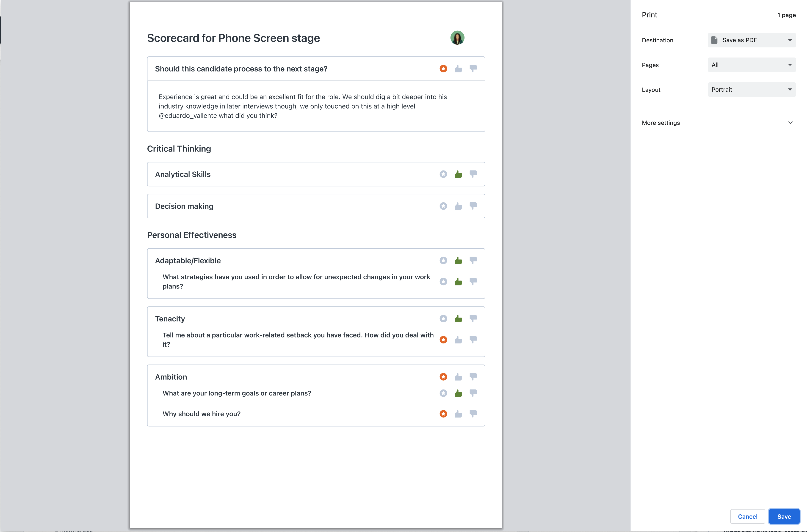Image resolution: width=807 pixels, height=532 pixels.
Task: Click the 'Scorecard for Phone Screen stage' title
Action: [x=233, y=38]
